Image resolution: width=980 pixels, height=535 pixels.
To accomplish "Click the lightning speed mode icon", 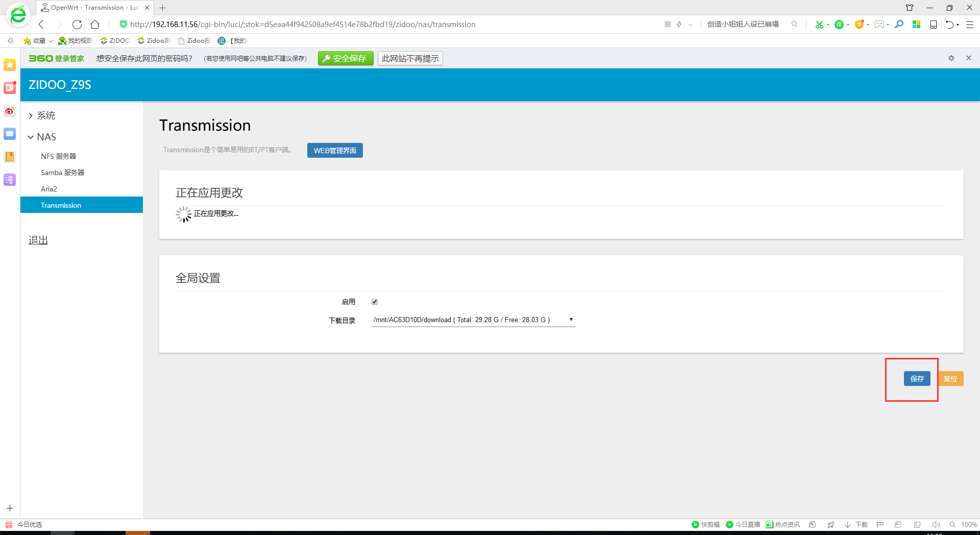I will pos(679,25).
